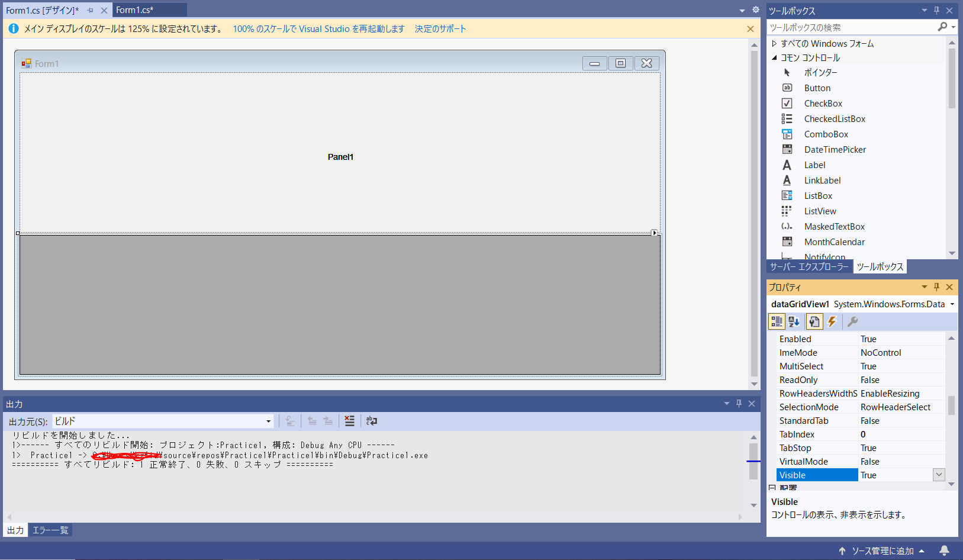Screen dimensions: 963x560
Task: Select the CheckBox control in the Toolbox
Action: pos(823,103)
